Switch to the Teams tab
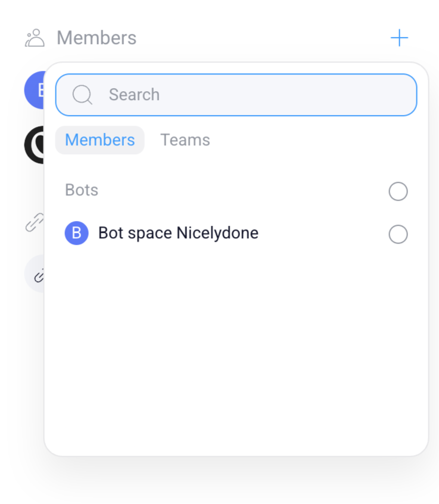This screenshot has height=504, width=439. pyautogui.click(x=185, y=139)
